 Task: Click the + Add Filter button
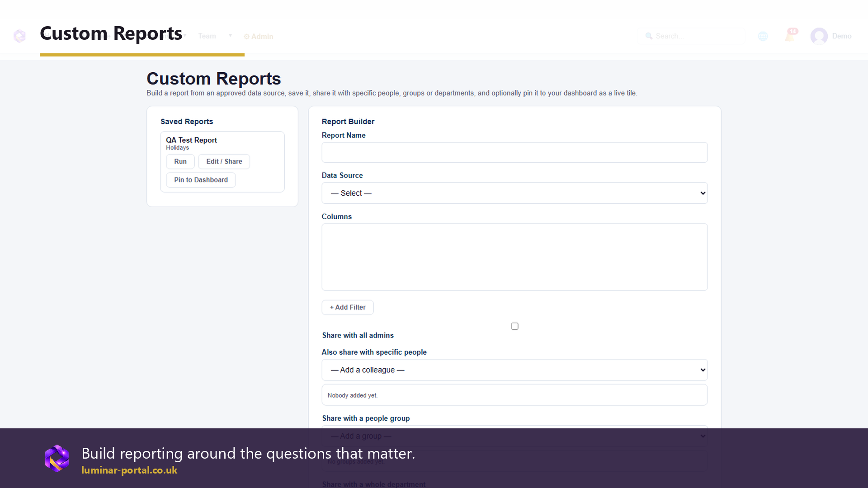(348, 307)
